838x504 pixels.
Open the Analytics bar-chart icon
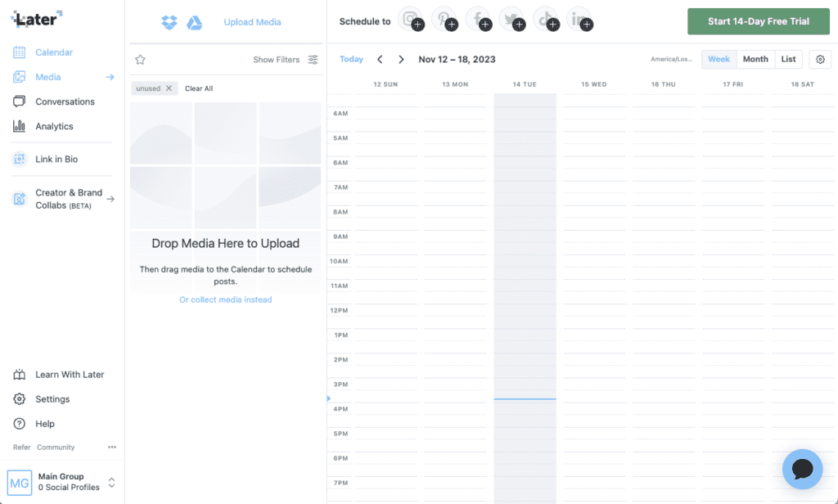[20, 126]
